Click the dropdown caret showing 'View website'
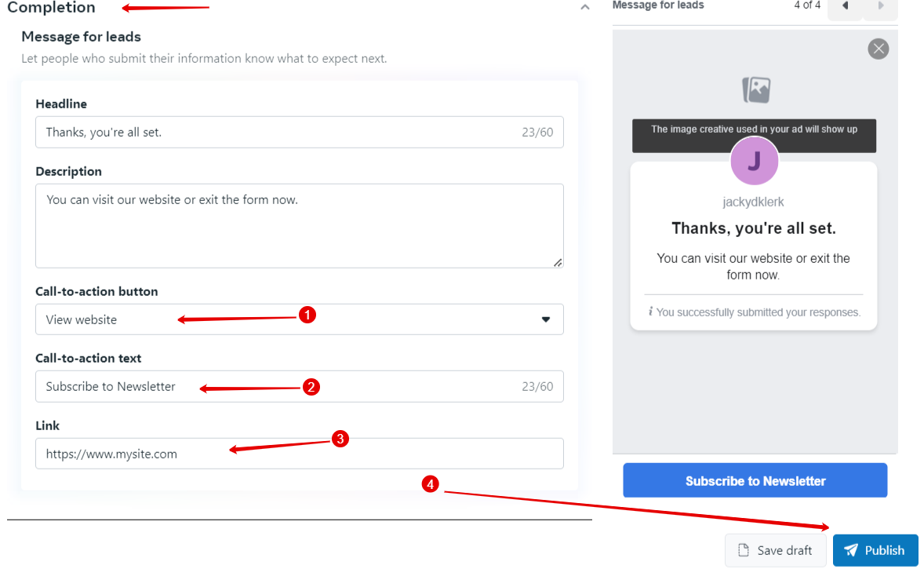This screenshot has height=569, width=924. tap(547, 319)
